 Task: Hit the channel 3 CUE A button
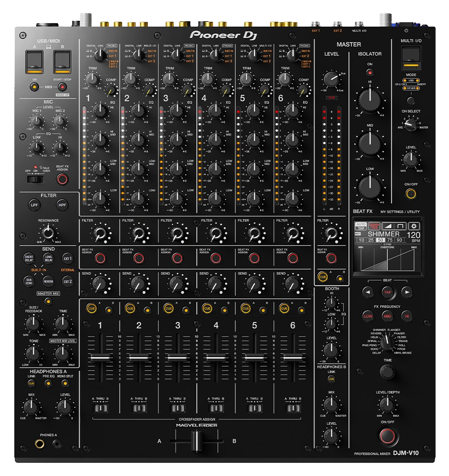(x=169, y=308)
